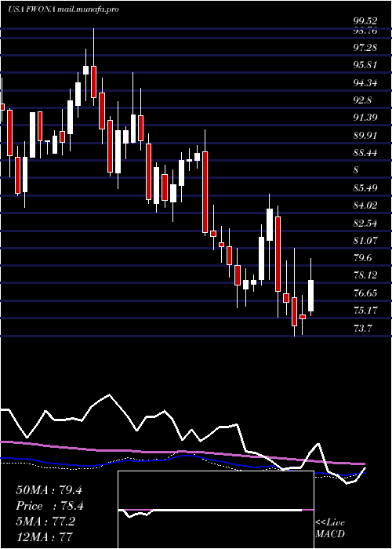Select the 94.34 price level label
The width and height of the screenshot is (392, 549).
(365, 83)
